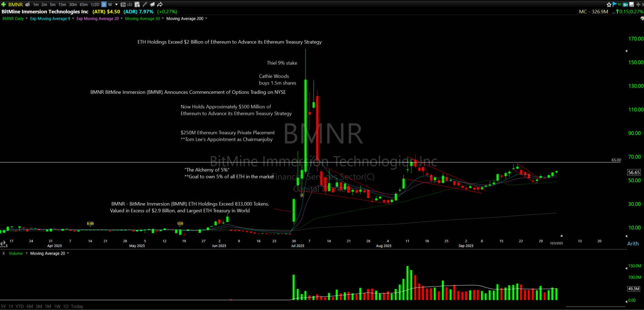Click the MC - 326.9M market cap text
Screen dimensions: 644x310
pos(593,11)
